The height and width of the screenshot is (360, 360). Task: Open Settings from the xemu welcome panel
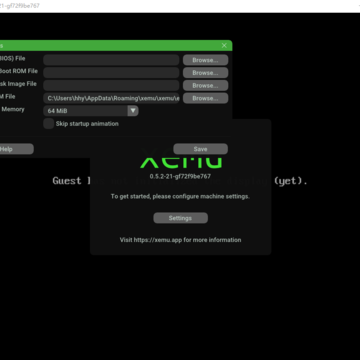(x=180, y=218)
